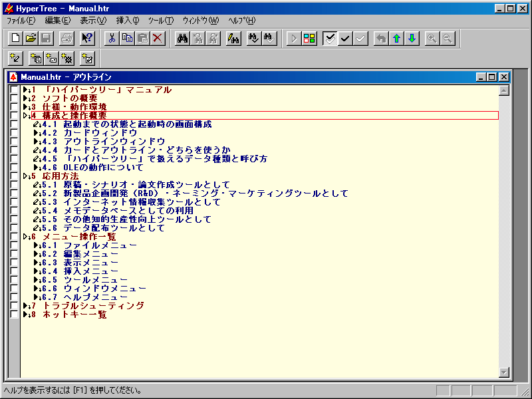The width and height of the screenshot is (532, 399).
Task: Expand item 7 トラブルシューティング triangle
Action: click(x=25, y=306)
